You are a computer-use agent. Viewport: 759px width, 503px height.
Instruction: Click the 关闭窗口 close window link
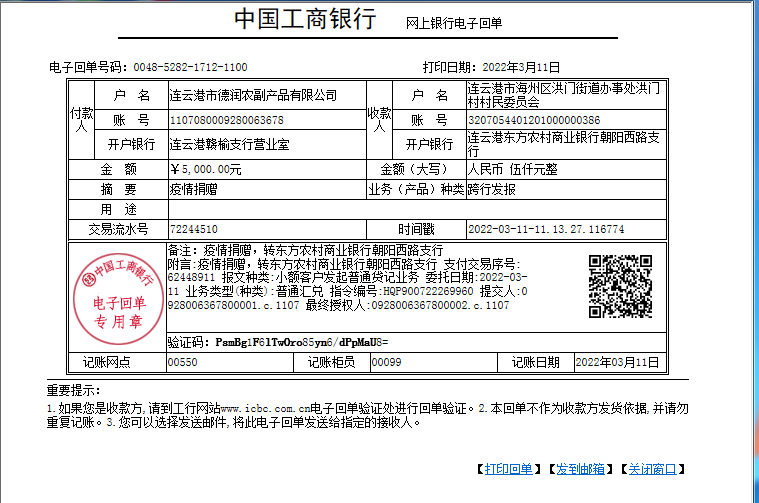pos(652,469)
